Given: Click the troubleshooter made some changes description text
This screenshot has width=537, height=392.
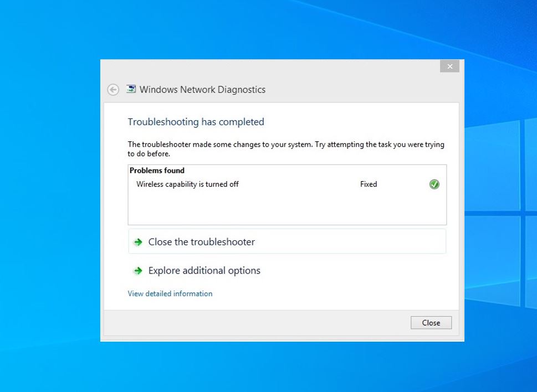Looking at the screenshot, I should click(x=286, y=149).
